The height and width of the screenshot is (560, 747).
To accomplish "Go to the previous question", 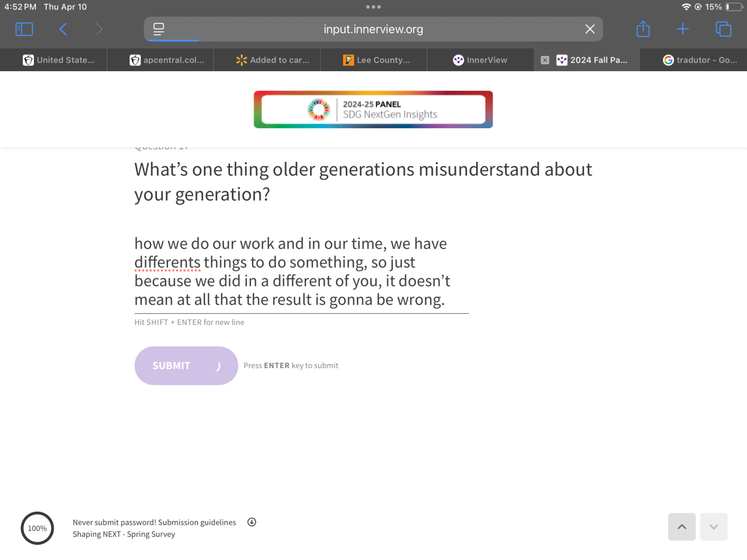I will tap(682, 527).
